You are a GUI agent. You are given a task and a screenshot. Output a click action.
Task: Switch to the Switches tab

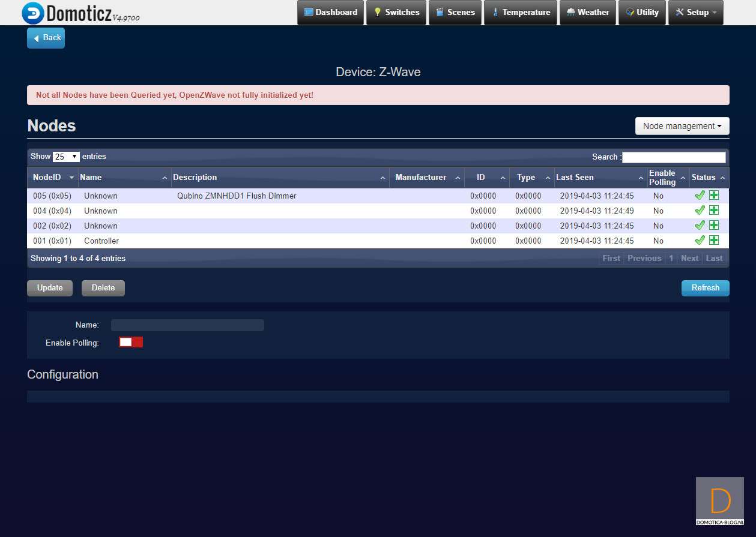point(396,13)
